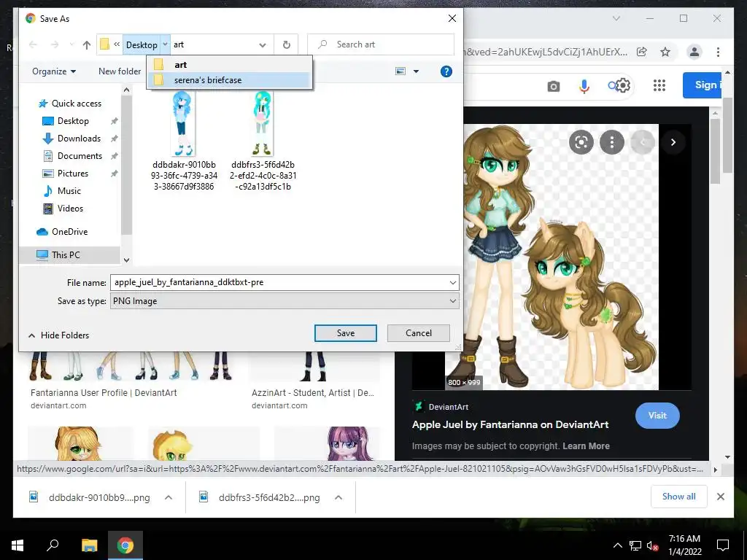Screen dimensions: 747x560
Task: Select Pictures in navigation pane
Action: [x=72, y=174]
